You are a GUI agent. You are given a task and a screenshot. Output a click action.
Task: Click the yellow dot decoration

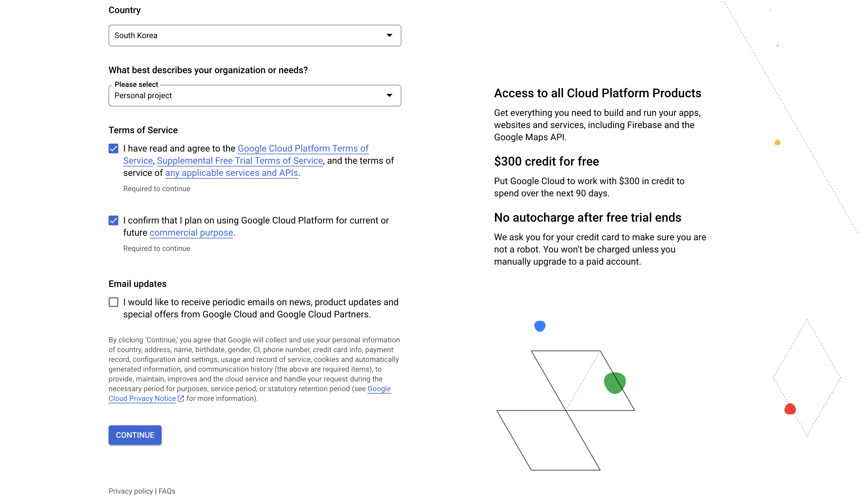pyautogui.click(x=777, y=142)
